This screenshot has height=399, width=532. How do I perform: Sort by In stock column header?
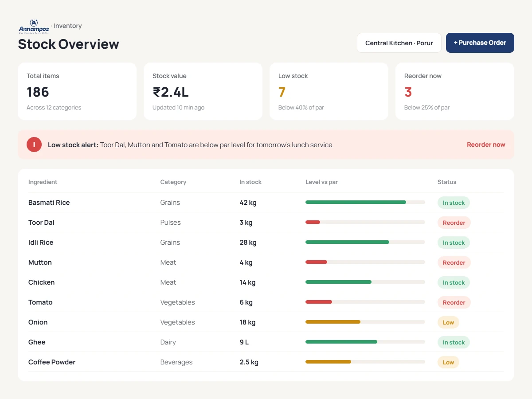250,182
